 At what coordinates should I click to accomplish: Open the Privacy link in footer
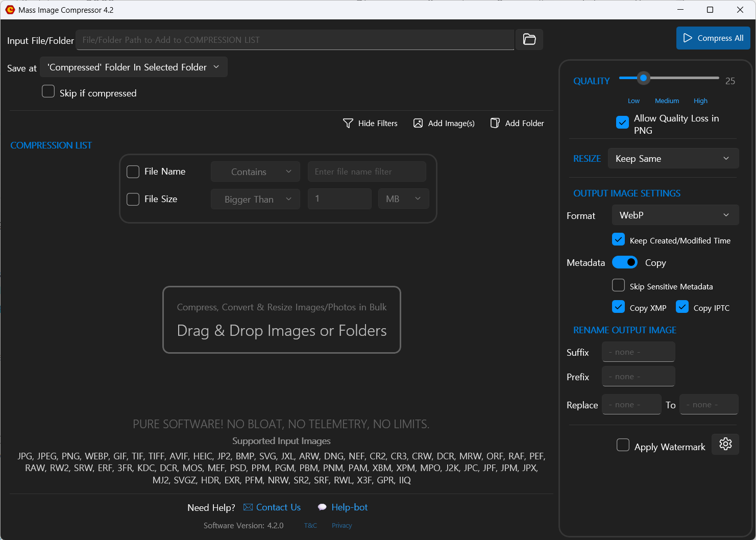coord(342,526)
